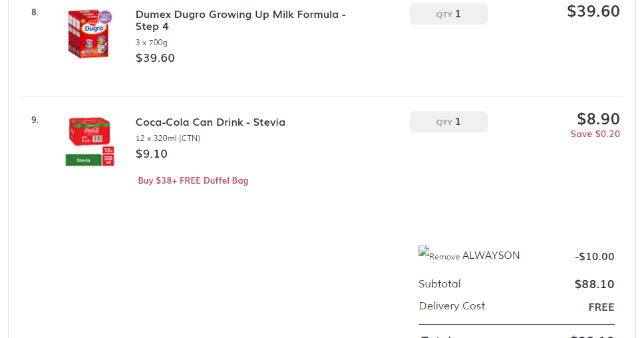This screenshot has width=644, height=338.
Task: Click the Subtotal label
Action: [439, 284]
